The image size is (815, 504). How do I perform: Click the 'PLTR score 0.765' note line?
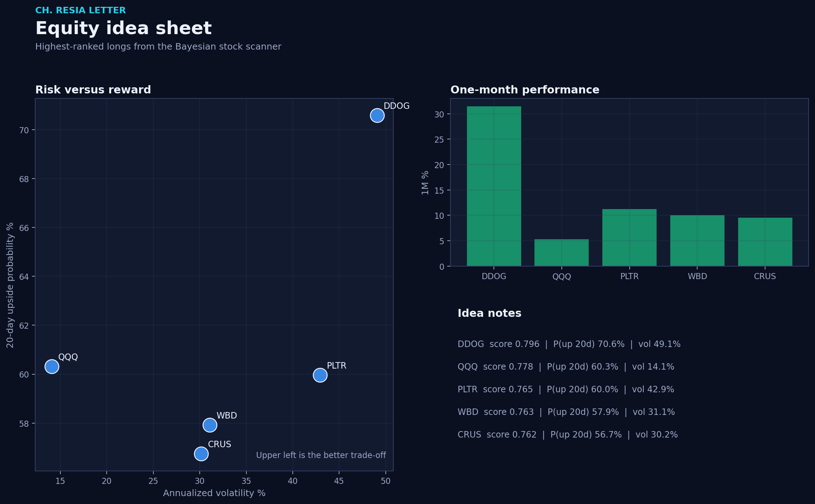[566, 389]
